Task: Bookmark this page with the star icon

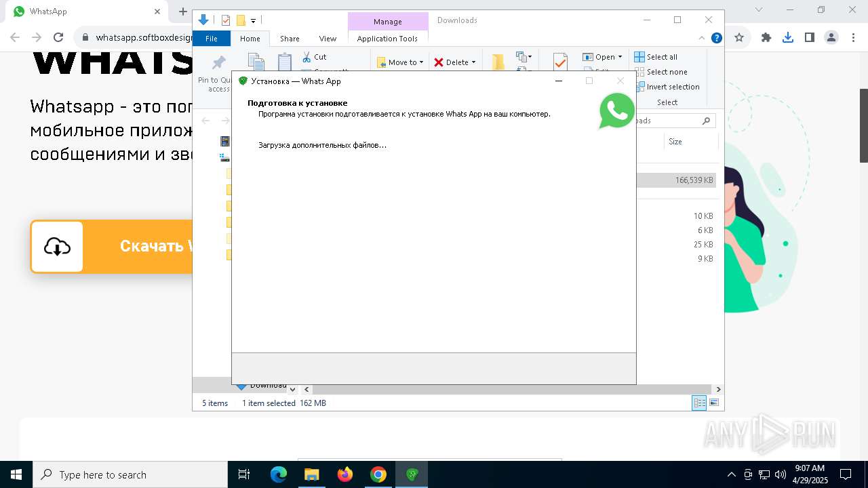Action: pyautogui.click(x=739, y=37)
